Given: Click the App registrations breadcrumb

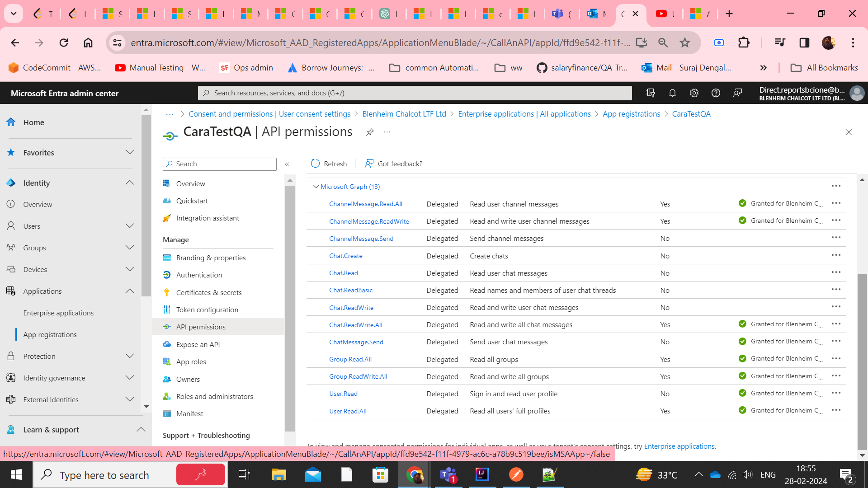Looking at the screenshot, I should pyautogui.click(x=631, y=114).
